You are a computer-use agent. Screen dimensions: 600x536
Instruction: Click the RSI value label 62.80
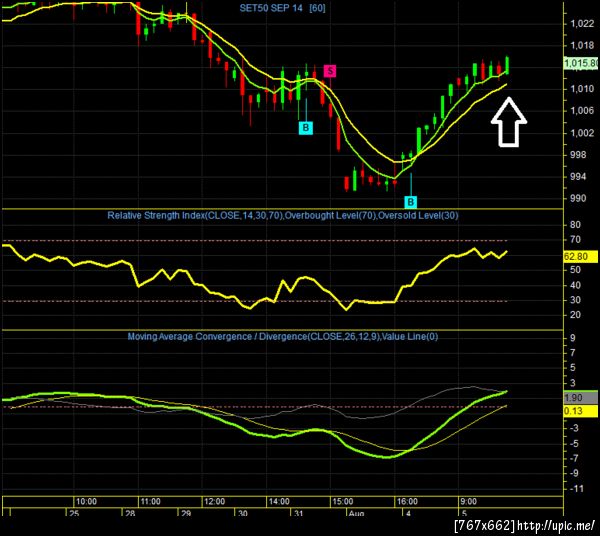580,257
